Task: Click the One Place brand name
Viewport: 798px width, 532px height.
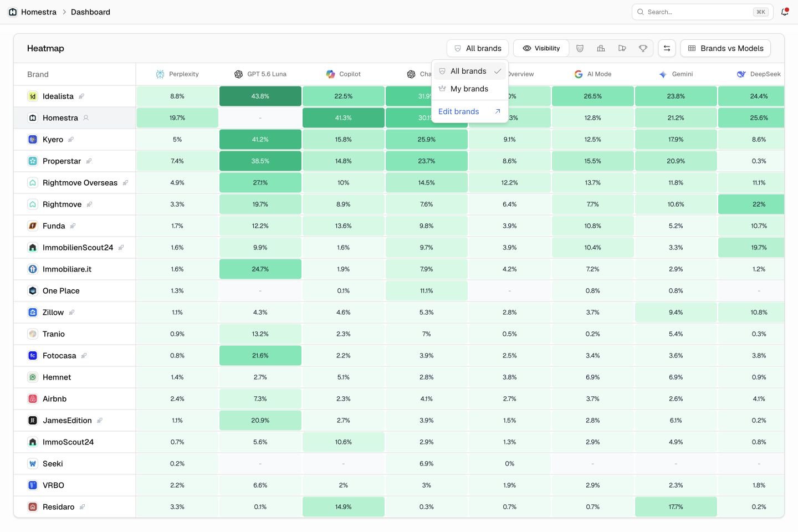Action: (x=61, y=291)
